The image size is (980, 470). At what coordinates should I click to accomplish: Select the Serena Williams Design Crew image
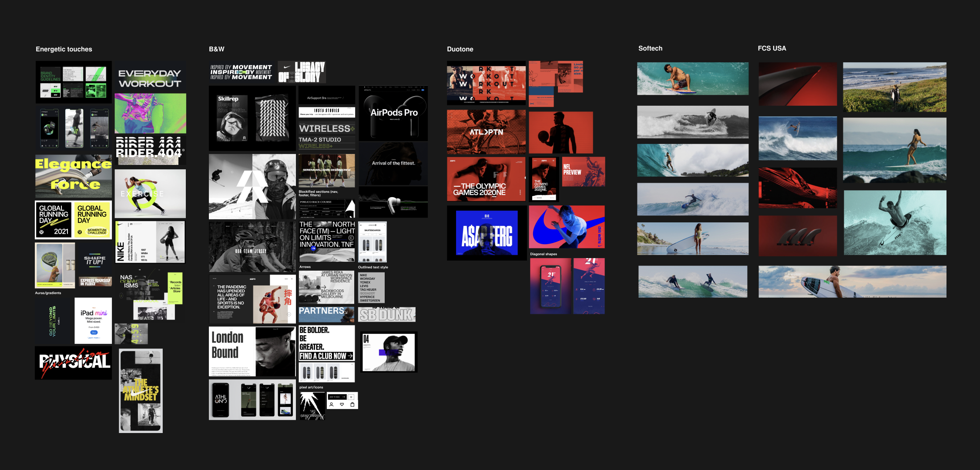[x=327, y=171]
